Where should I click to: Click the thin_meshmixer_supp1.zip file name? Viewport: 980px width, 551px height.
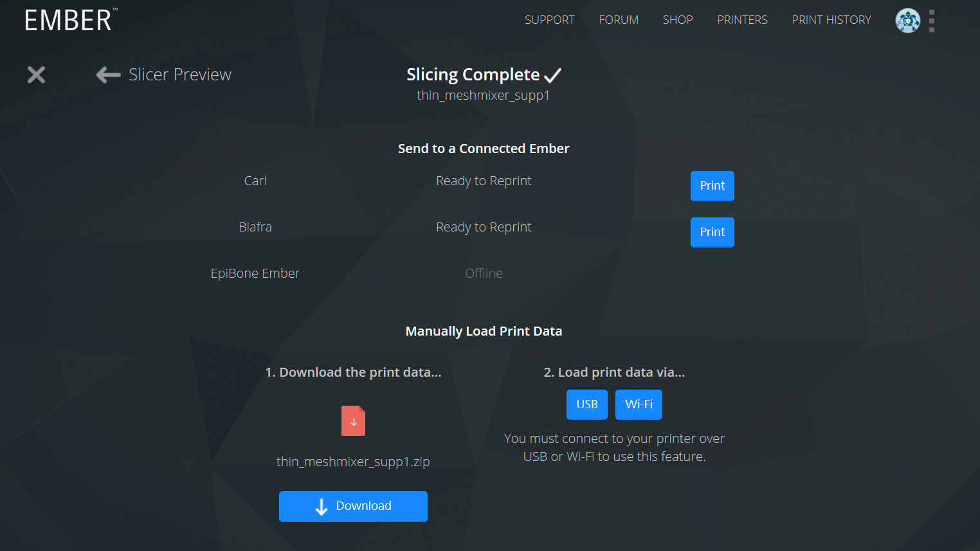[353, 462]
